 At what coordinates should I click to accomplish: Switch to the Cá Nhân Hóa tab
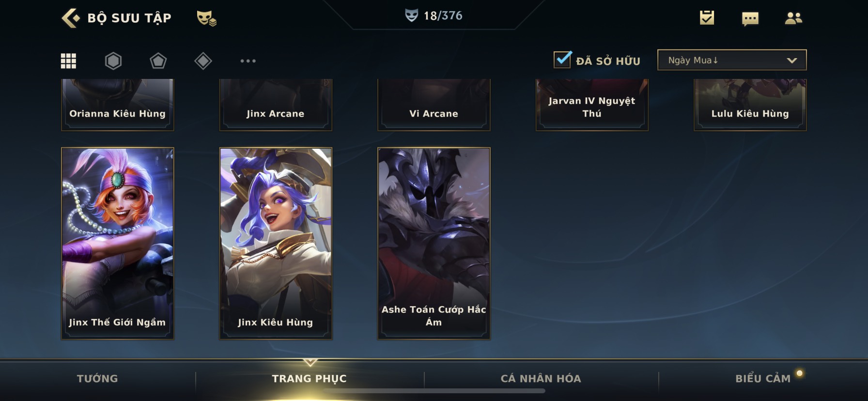[x=541, y=379]
